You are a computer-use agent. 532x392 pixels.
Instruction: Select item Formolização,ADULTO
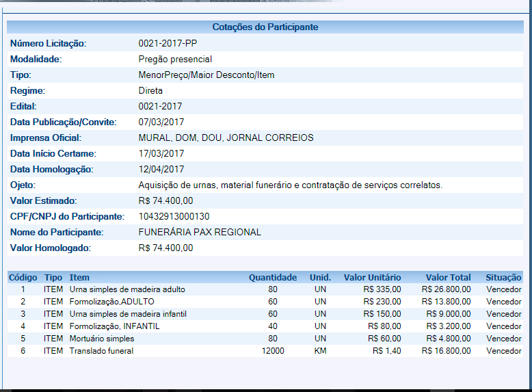[112, 302]
